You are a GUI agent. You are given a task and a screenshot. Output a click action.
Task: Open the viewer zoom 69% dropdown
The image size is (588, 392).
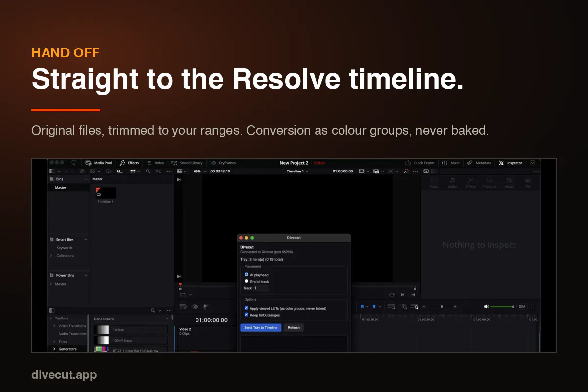click(200, 171)
